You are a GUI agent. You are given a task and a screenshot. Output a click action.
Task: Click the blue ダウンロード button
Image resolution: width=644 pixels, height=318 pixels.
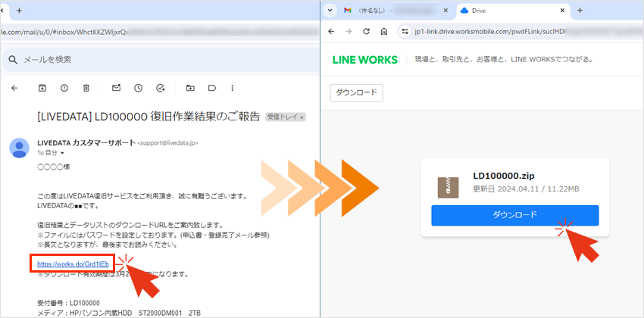[x=515, y=216]
